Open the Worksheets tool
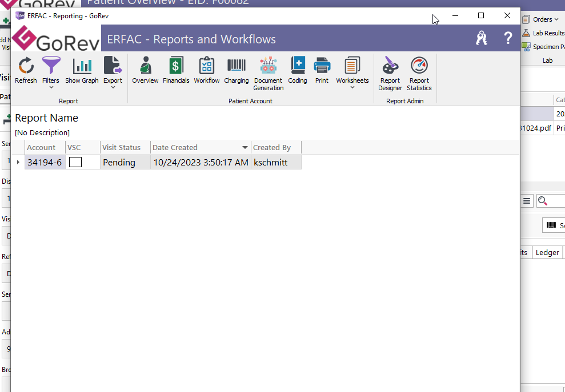 pos(352,66)
